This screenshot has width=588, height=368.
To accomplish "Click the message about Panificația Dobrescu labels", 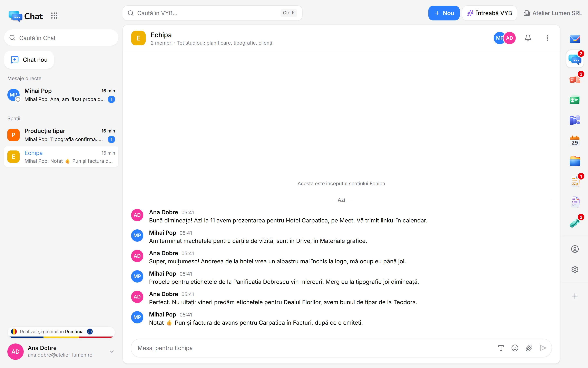I will [x=284, y=282].
